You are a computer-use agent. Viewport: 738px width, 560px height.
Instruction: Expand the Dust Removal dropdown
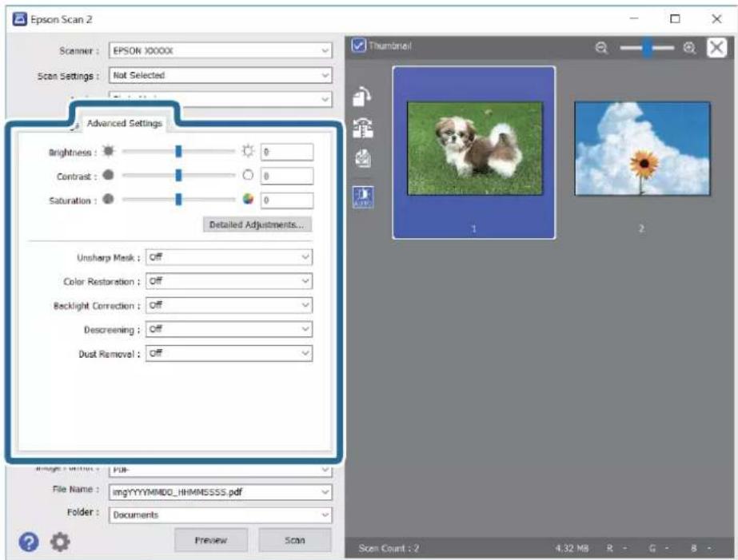pos(229,353)
